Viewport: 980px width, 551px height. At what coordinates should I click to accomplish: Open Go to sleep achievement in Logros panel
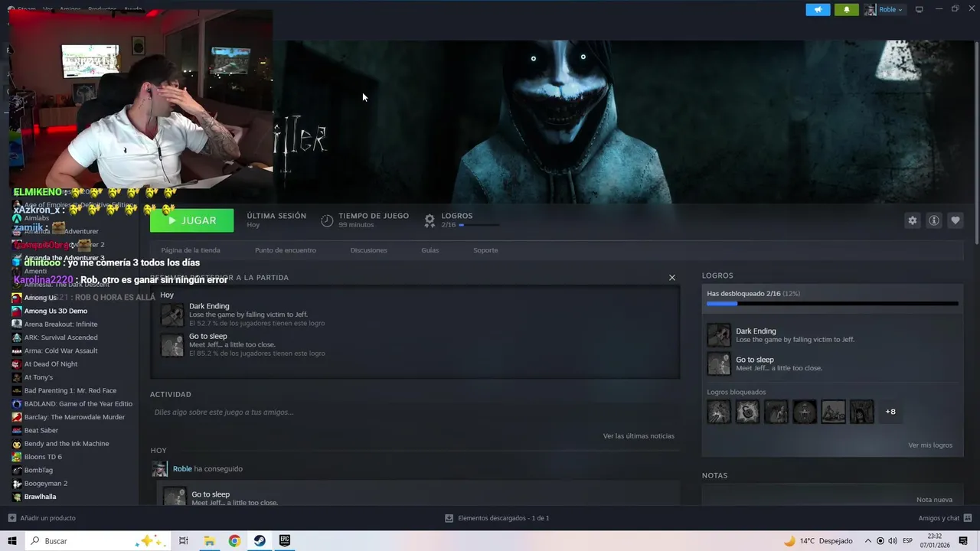pos(719,364)
